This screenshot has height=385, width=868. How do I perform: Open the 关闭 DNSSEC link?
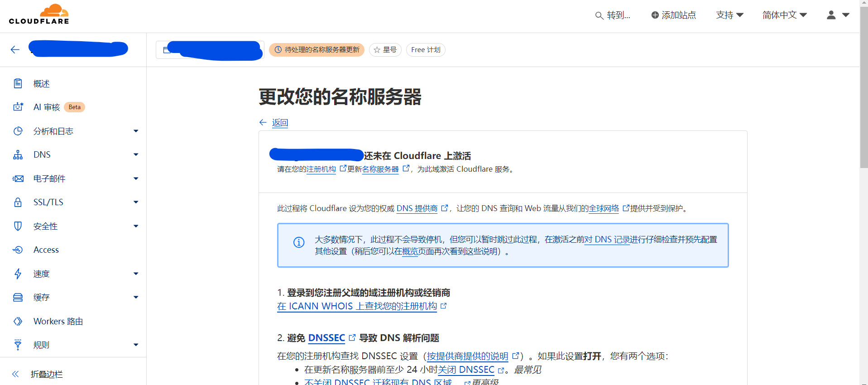(x=466, y=370)
